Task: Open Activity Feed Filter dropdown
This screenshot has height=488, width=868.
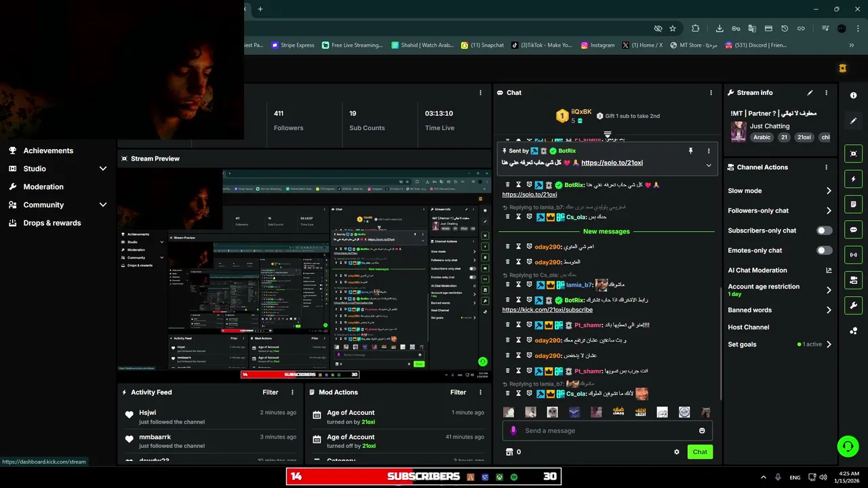Action: click(271, 392)
